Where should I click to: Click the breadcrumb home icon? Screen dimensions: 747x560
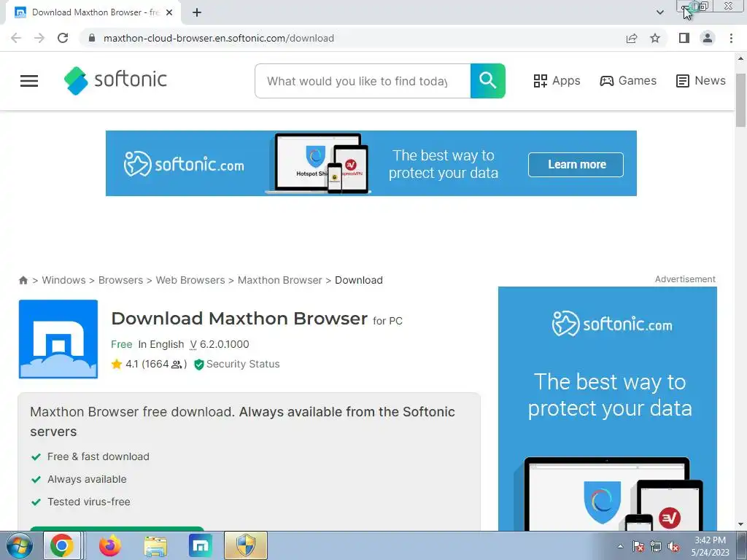[x=23, y=280]
